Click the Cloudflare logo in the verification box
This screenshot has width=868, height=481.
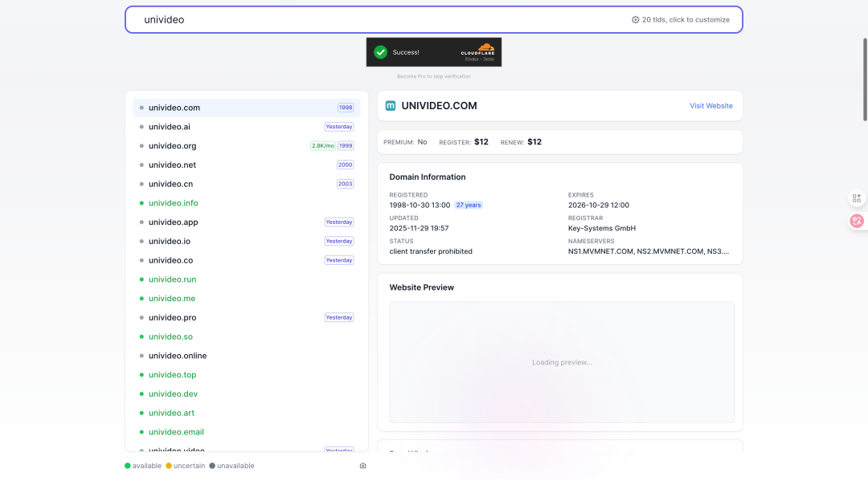477,49
